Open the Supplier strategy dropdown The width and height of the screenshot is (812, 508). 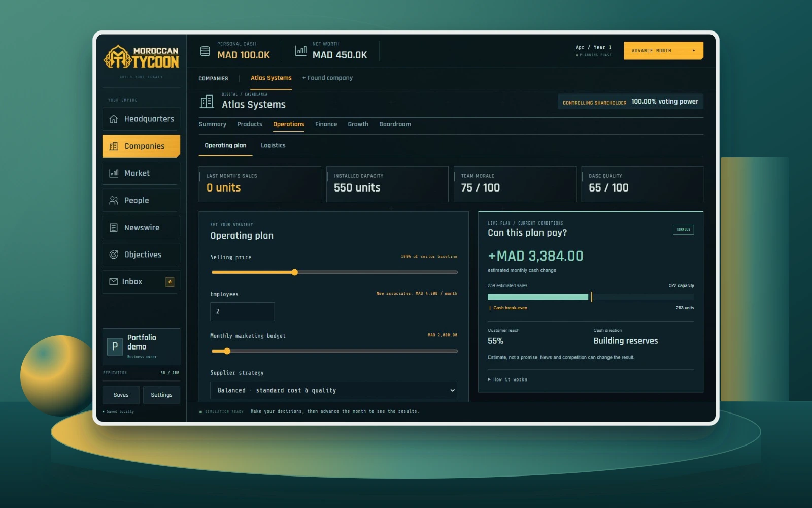coord(333,390)
